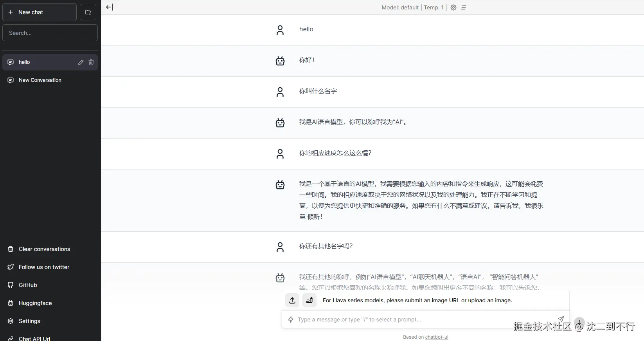Image resolution: width=644 pixels, height=341 pixels.
Task: Open the chatbot-ui link
Action: tap(437, 337)
